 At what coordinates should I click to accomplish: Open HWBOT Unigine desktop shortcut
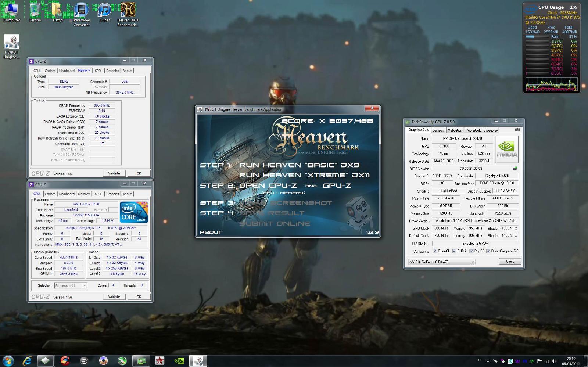[11, 46]
